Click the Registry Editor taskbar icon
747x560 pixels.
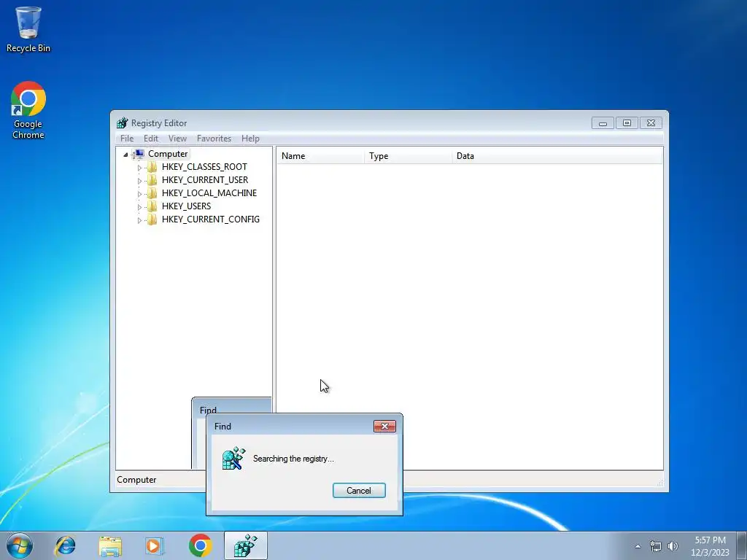246,545
